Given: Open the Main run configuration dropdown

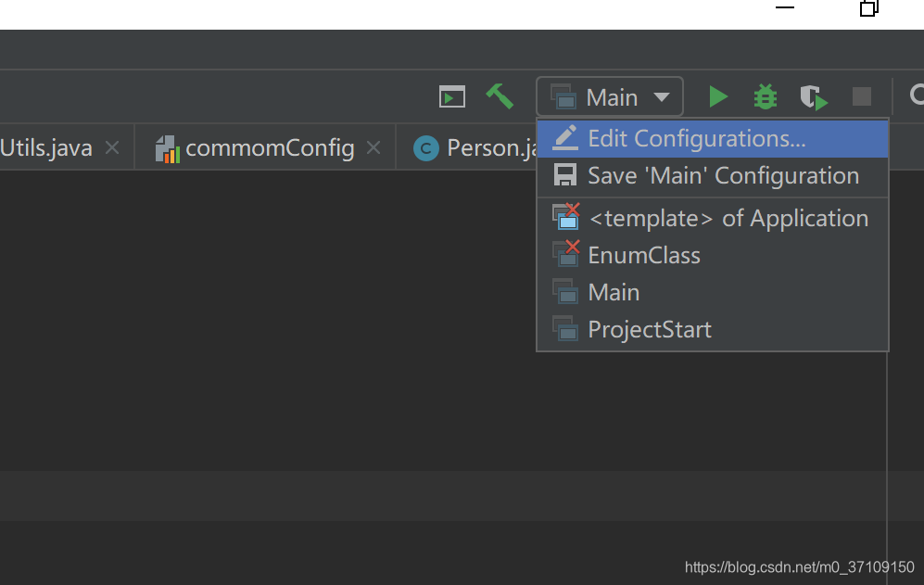Looking at the screenshot, I should coord(610,97).
